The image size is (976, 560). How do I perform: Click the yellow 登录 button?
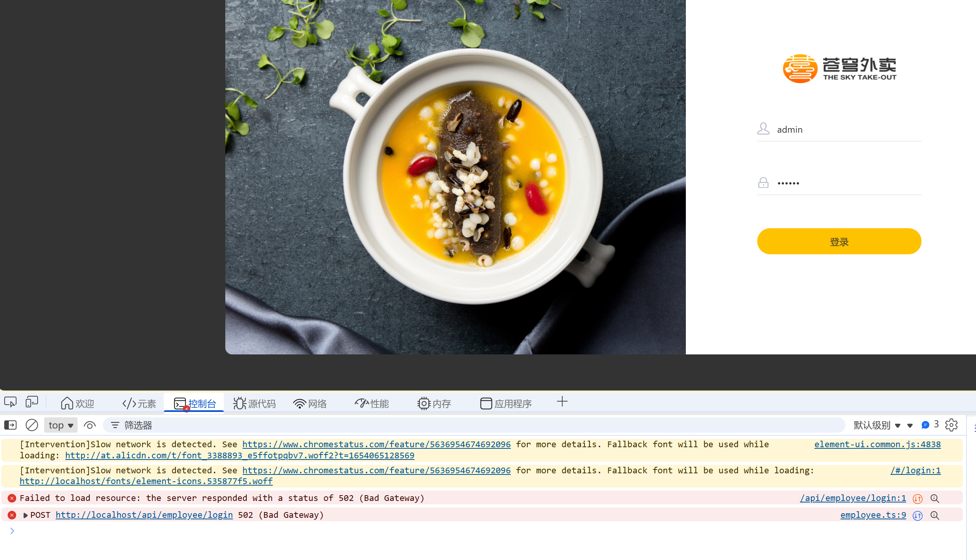pyautogui.click(x=839, y=242)
